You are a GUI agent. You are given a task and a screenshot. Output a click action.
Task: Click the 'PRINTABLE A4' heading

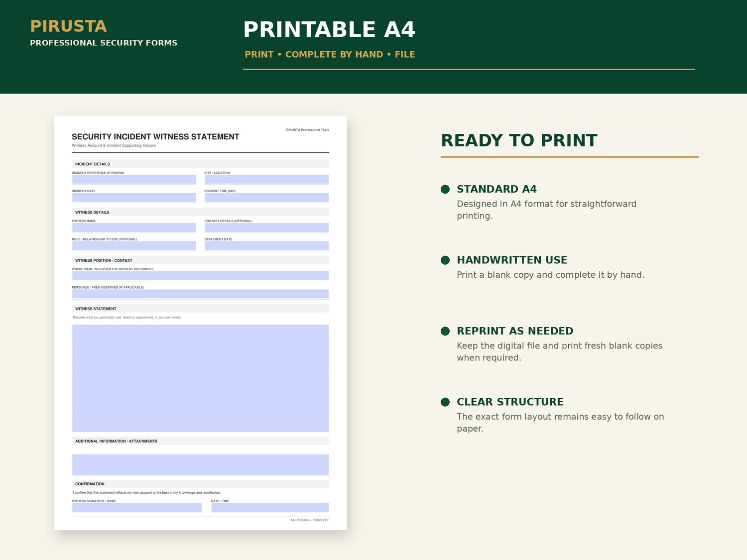click(x=329, y=29)
